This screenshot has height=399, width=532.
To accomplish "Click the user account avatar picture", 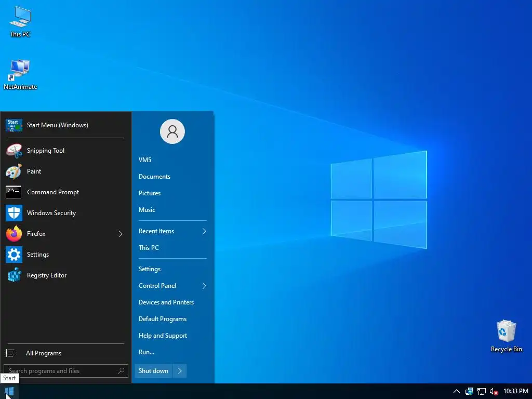I will (172, 131).
